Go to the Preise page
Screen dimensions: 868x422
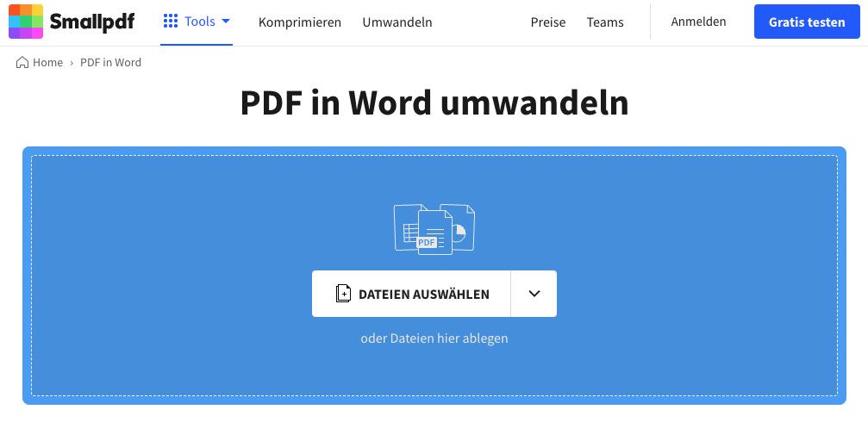(548, 22)
